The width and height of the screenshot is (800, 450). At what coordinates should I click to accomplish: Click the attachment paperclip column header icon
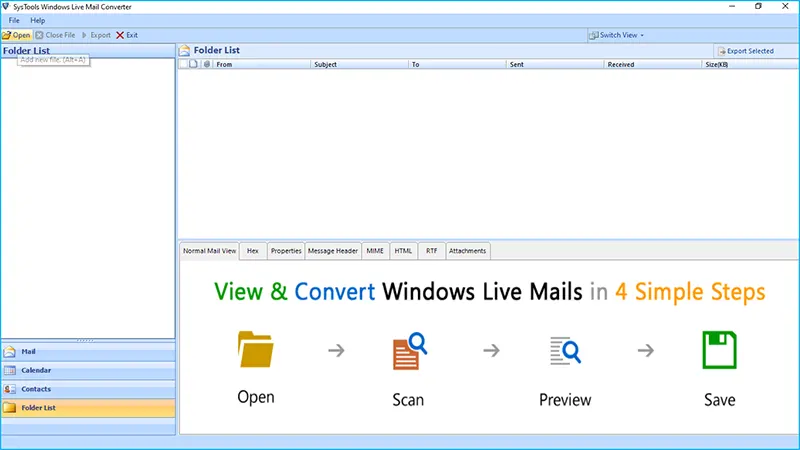pyautogui.click(x=207, y=64)
